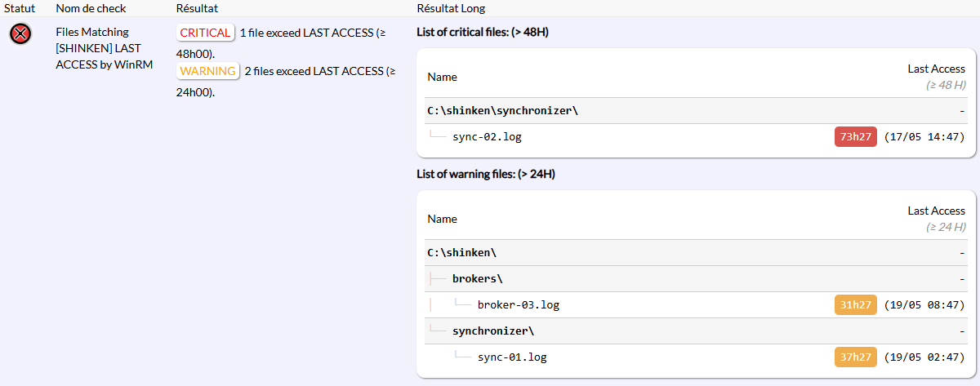The image size is (980, 386).
Task: Click the Statut column header
Action: [x=20, y=8]
